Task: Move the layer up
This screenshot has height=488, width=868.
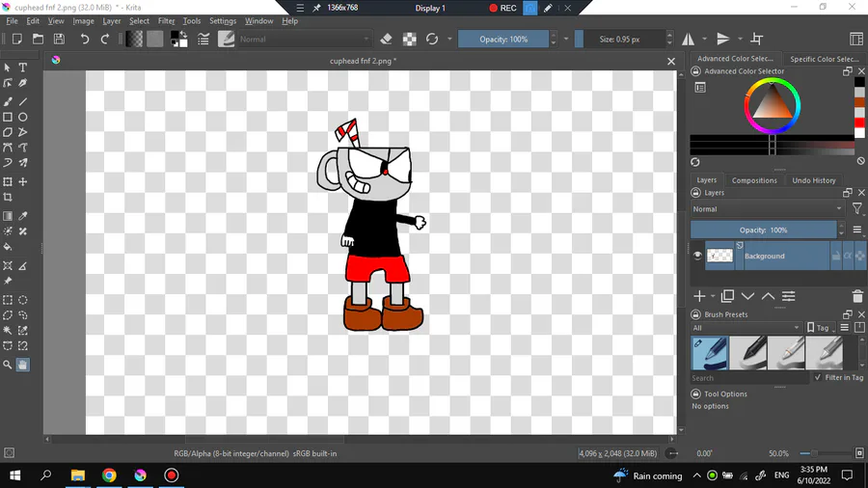Action: tap(769, 297)
